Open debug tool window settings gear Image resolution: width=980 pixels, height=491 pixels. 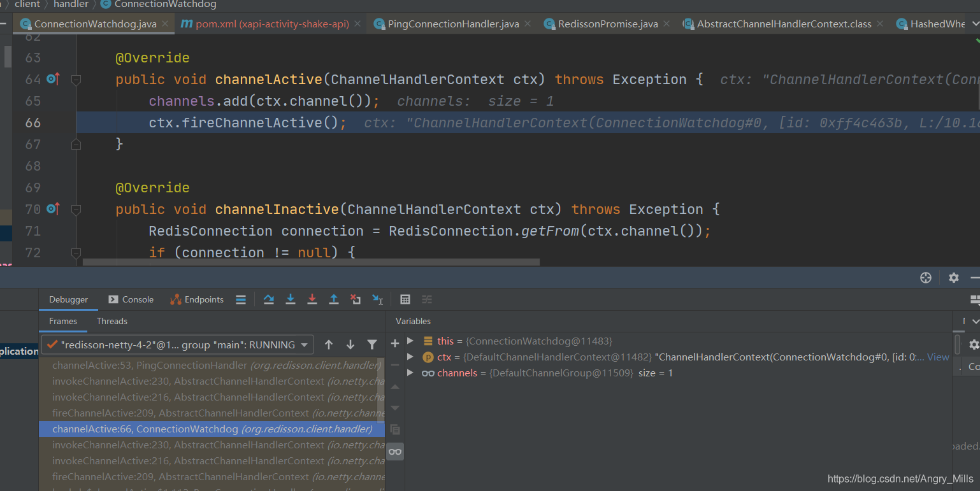point(954,278)
